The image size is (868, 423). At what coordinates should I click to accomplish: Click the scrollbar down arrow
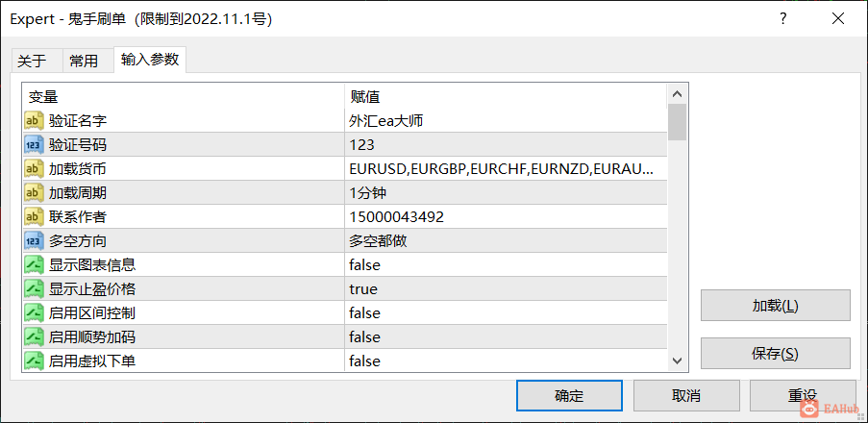[678, 361]
